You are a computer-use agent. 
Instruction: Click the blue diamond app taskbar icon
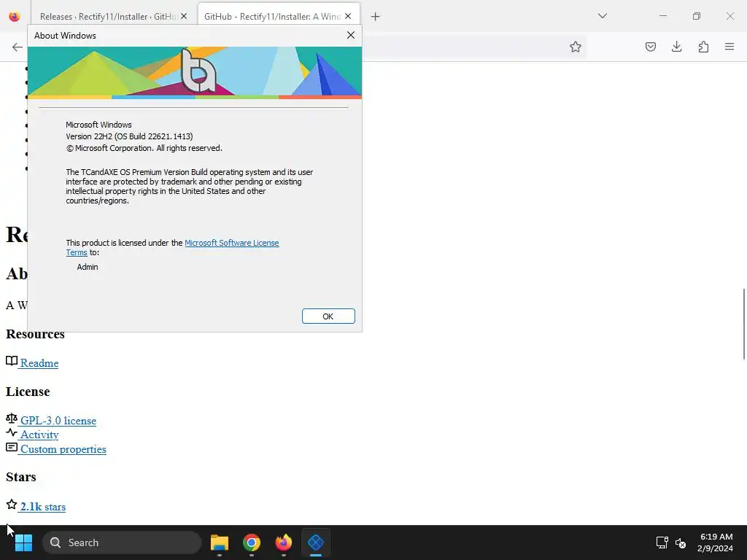[x=316, y=542]
